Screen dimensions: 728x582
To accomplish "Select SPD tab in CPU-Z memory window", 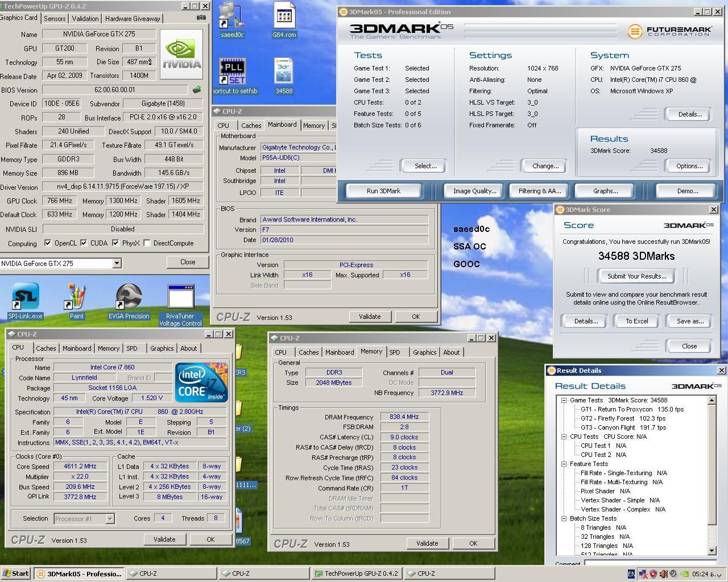I will 394,352.
